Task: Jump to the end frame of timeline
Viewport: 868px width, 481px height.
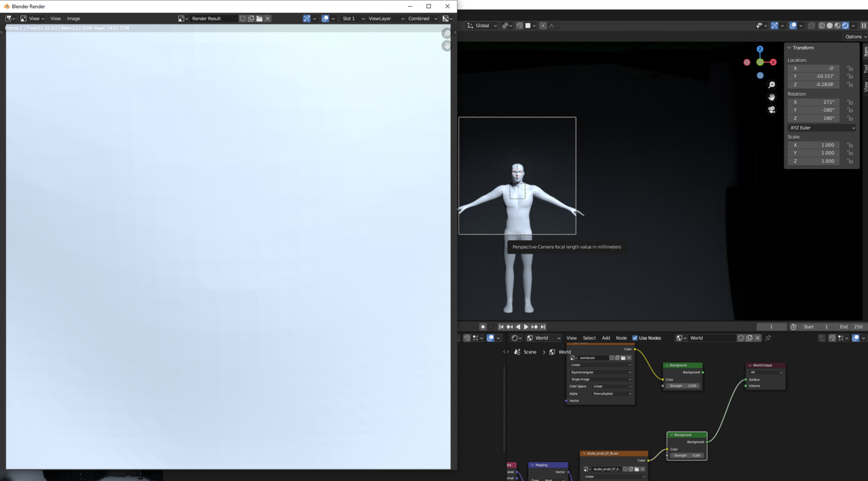Action: (x=542, y=327)
